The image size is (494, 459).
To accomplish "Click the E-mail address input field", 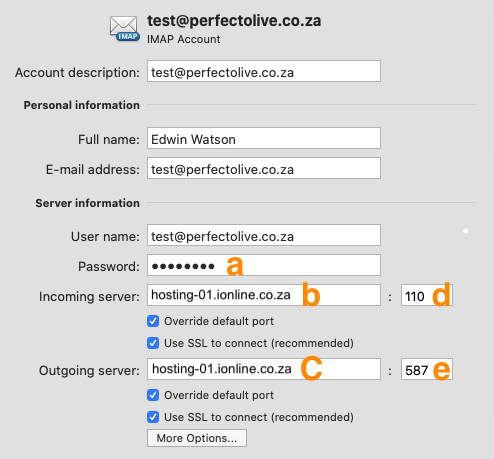I will (x=264, y=168).
